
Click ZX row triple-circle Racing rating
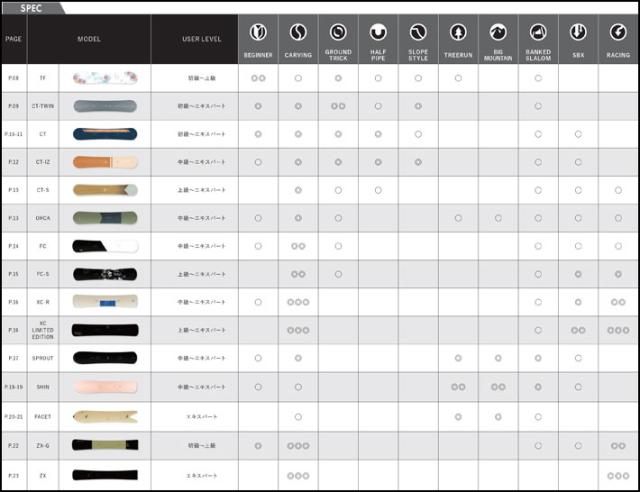[x=618, y=476]
